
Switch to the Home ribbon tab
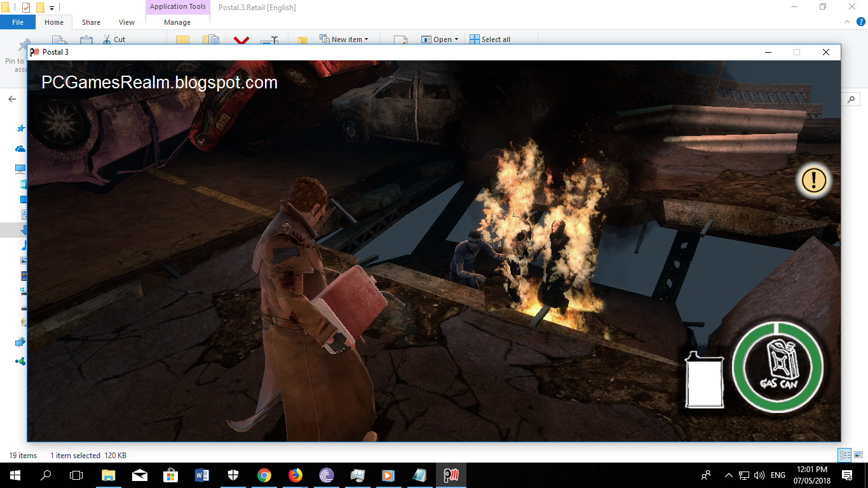(54, 22)
